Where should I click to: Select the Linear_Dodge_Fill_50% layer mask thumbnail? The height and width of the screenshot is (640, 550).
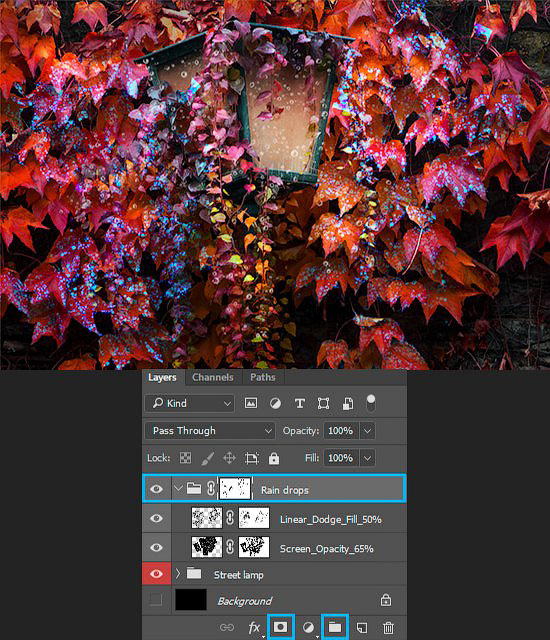tap(254, 518)
